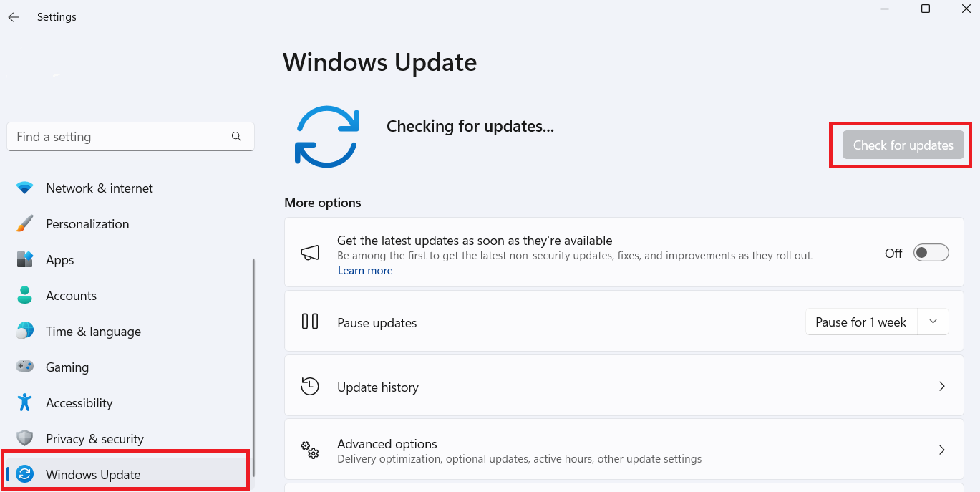Viewport: 980px width, 492px height.
Task: Open the Learn more link
Action: coord(365,271)
